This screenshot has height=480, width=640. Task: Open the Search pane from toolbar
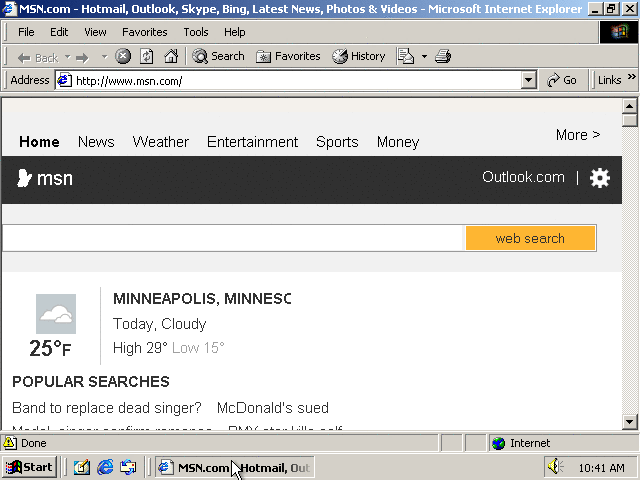pos(218,56)
